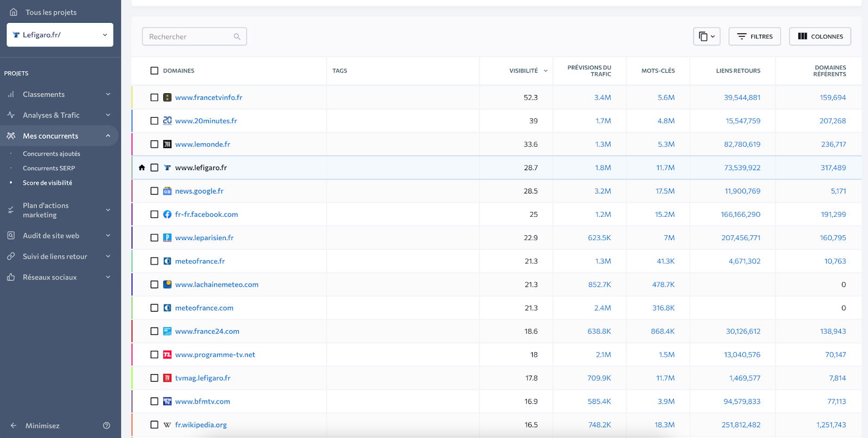Click the news.google.fr favicon

click(x=167, y=191)
